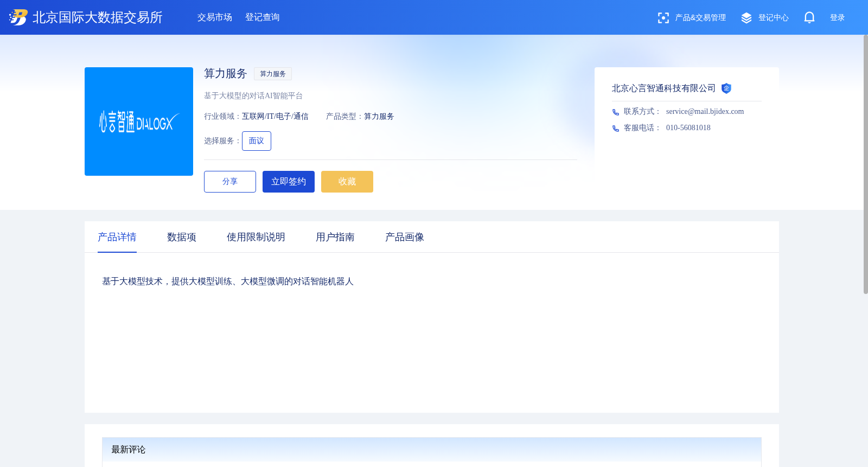Screen dimensions: 868x467
Task: Click email service@mail.bjidex.com
Action: tap(705, 111)
